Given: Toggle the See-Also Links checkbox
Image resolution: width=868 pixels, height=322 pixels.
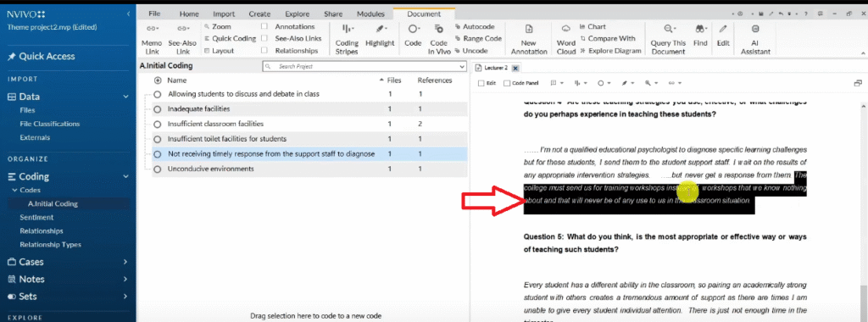Looking at the screenshot, I should coord(264,39).
